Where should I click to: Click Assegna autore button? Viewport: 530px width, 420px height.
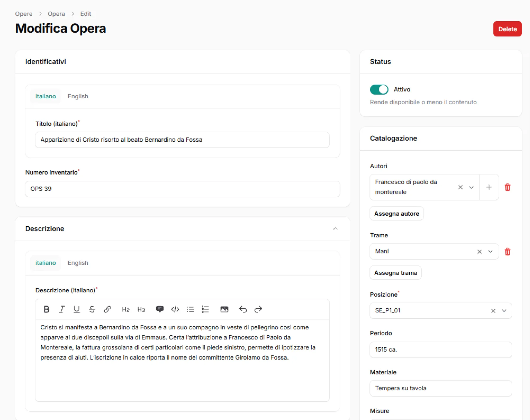397,214
